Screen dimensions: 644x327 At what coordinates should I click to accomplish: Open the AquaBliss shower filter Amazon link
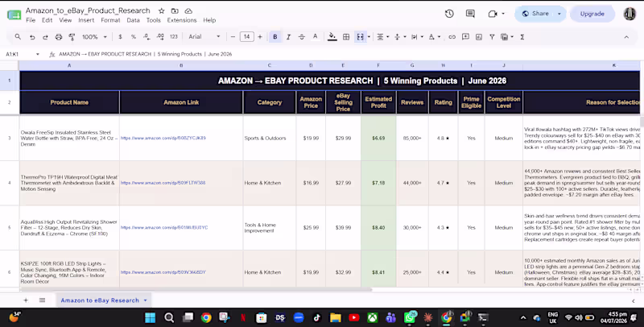click(x=164, y=228)
